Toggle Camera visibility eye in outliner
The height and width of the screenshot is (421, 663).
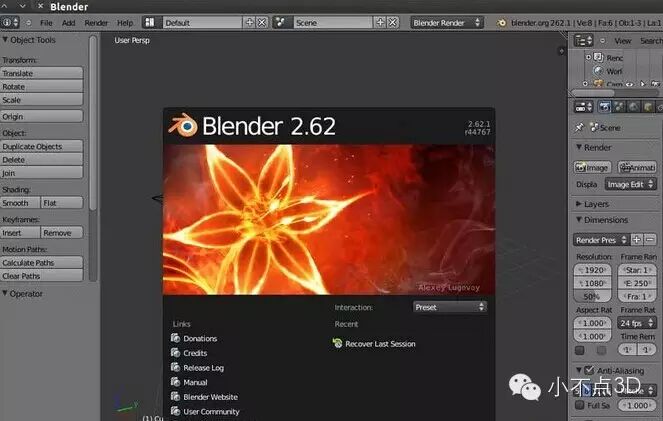(629, 84)
